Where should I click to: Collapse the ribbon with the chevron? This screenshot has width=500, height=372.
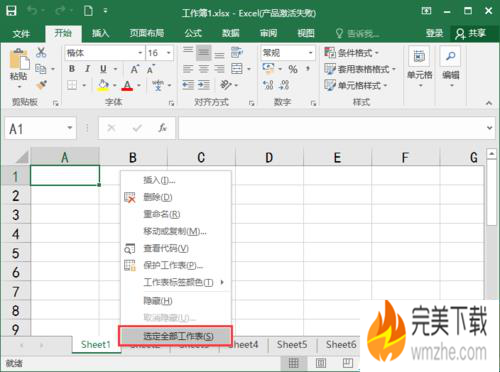[489, 103]
